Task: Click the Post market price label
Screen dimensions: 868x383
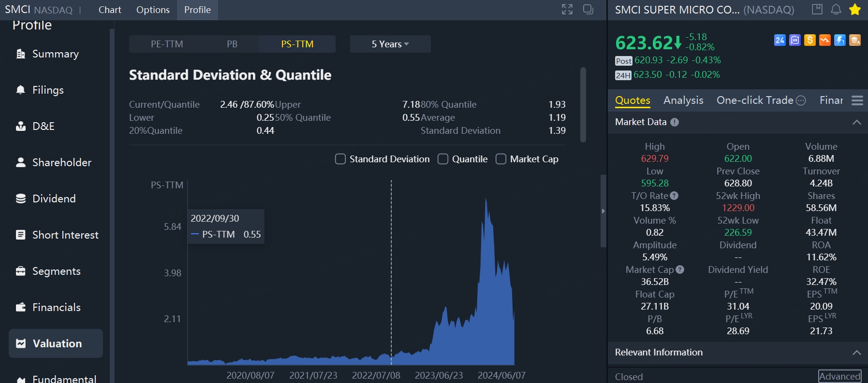Action: pyautogui.click(x=624, y=61)
